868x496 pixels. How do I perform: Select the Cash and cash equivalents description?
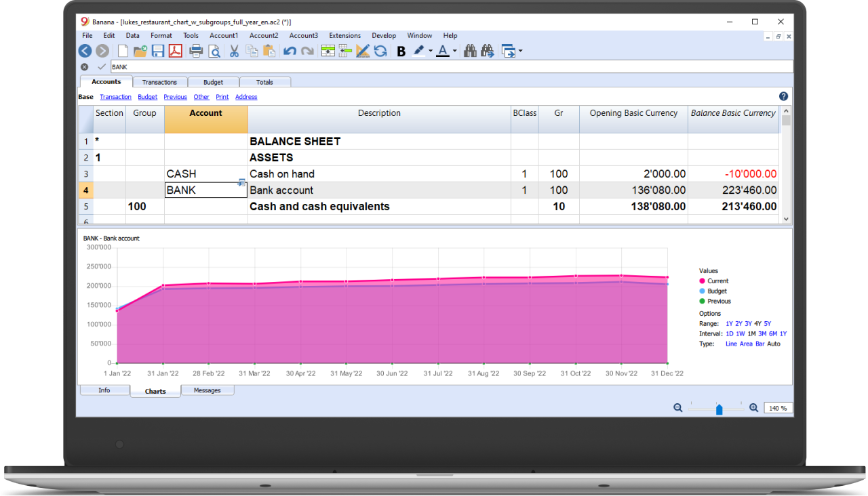[x=379, y=207]
